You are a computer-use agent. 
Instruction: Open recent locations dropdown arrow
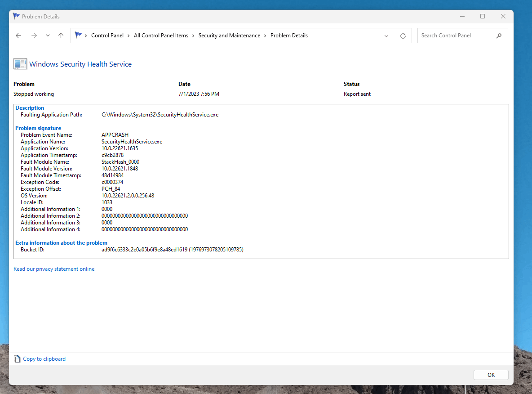48,36
